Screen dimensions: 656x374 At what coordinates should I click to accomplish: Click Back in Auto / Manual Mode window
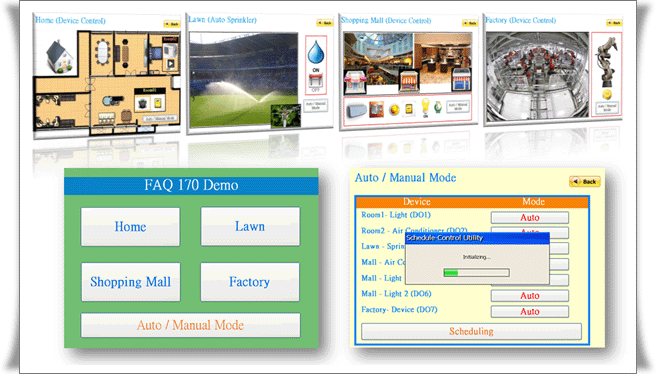[x=585, y=182]
